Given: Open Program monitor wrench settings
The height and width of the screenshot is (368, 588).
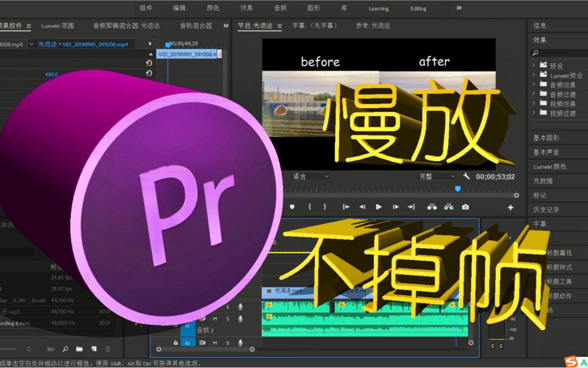Looking at the screenshot, I should coord(466,176).
